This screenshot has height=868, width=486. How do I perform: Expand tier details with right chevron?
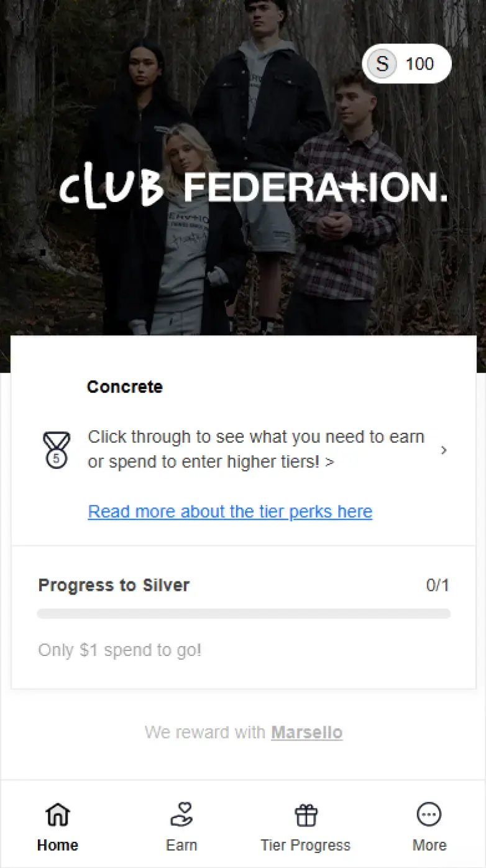tap(444, 450)
